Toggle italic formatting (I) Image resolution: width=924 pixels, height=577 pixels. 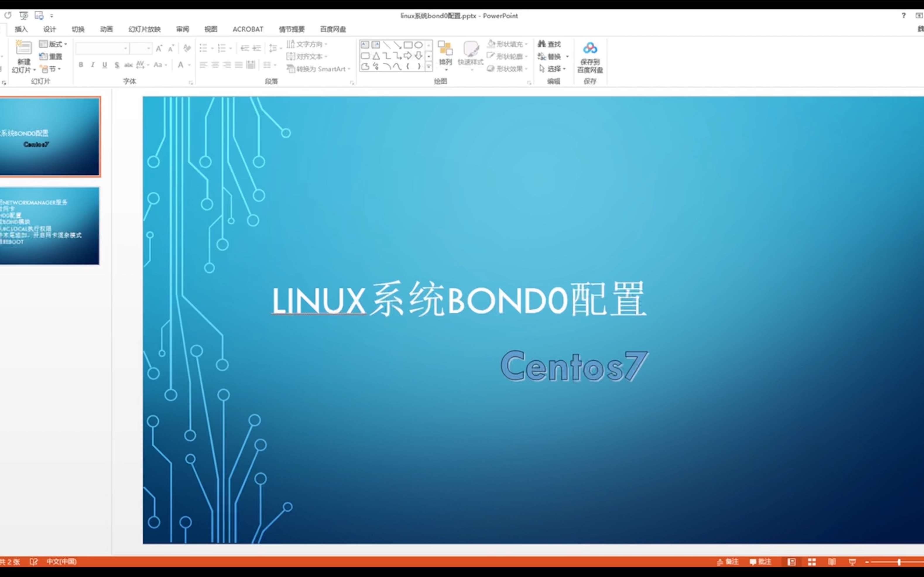92,65
